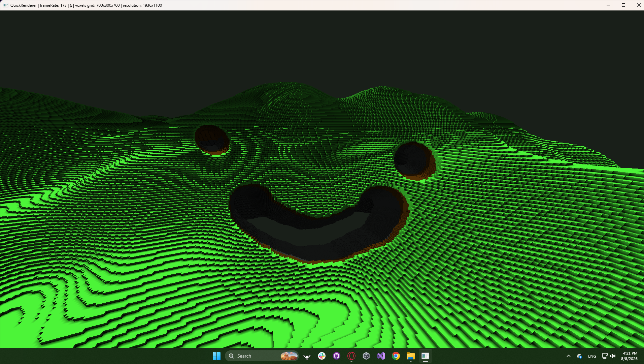Open the network connection tray icon
644x364 pixels.
(x=605, y=356)
